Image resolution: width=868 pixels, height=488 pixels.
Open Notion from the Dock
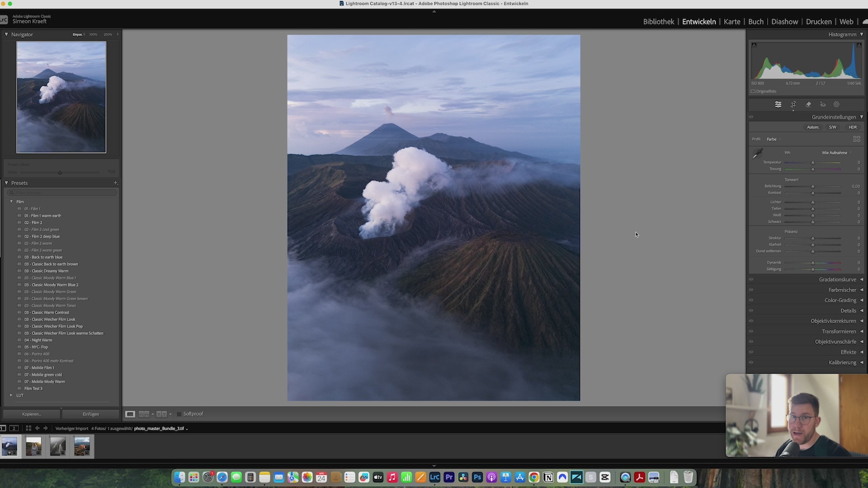[x=548, y=477]
